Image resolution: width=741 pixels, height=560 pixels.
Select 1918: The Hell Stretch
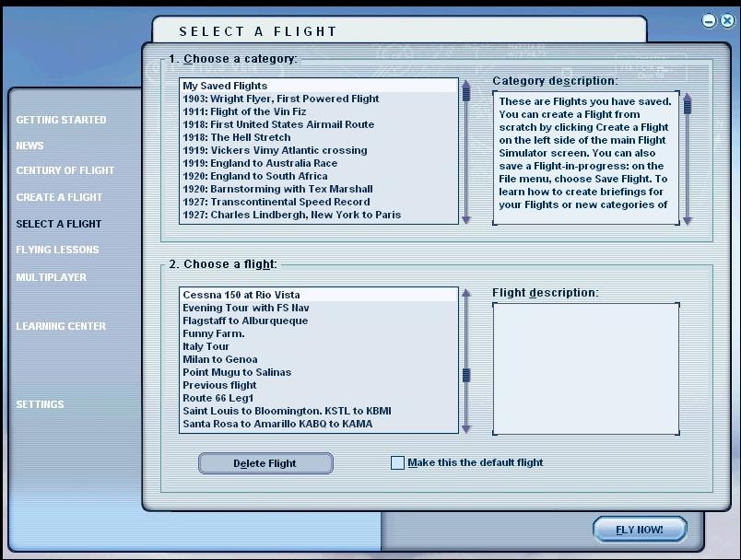coord(319,137)
